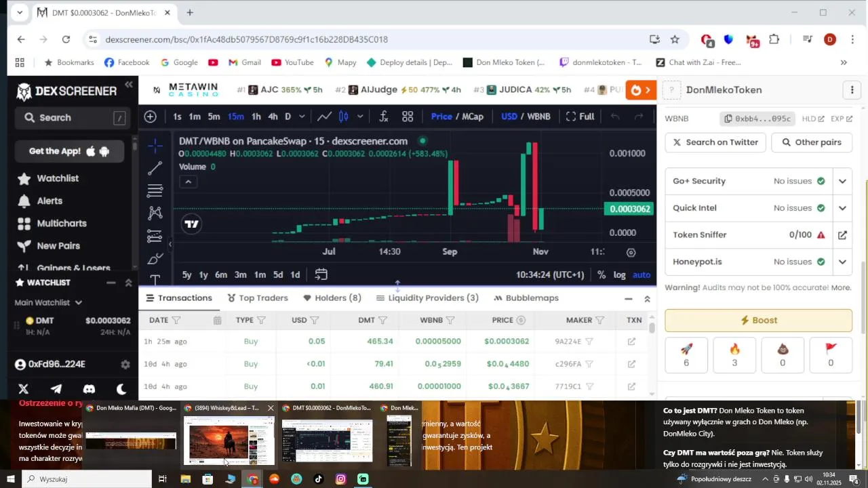Screen dimensions: 868x488
Task: Open the Bubblemaps tab
Action: (526, 298)
